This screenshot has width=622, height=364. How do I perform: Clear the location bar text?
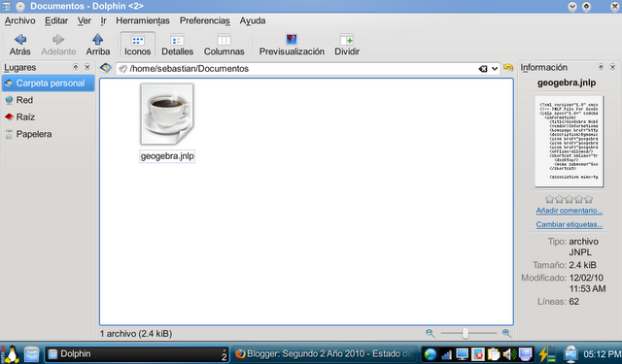(483, 69)
